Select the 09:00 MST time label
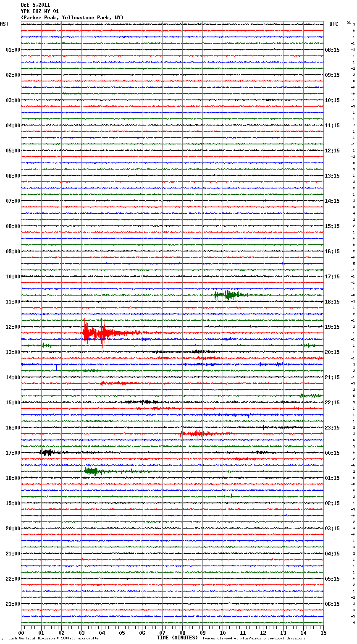The height and width of the screenshot is (644, 357). pyautogui.click(x=13, y=251)
